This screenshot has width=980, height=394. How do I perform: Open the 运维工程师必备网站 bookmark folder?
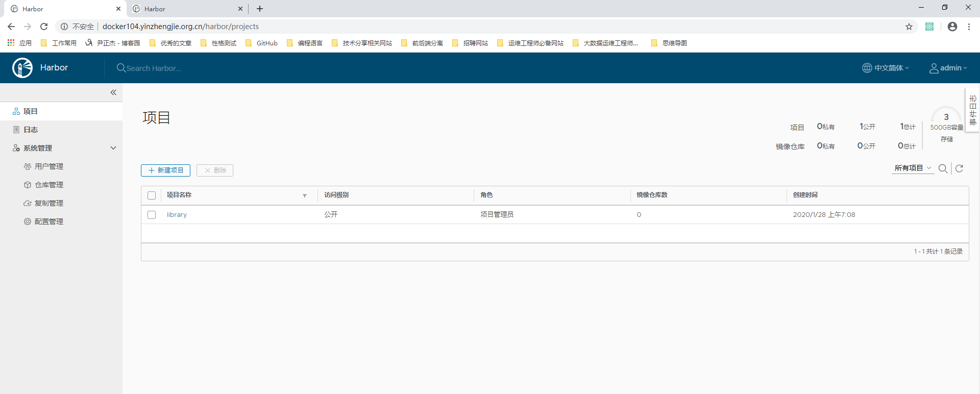[530, 43]
